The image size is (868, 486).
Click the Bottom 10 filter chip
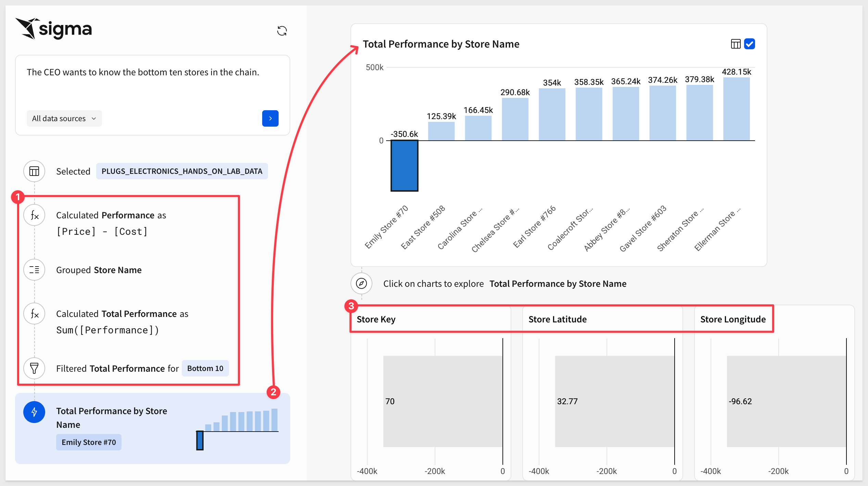[205, 368]
